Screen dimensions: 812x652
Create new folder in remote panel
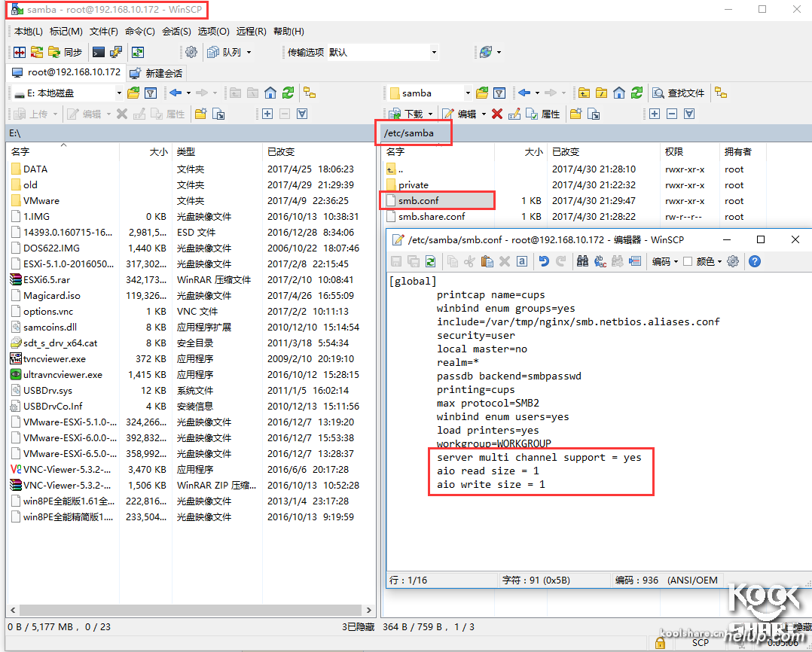(575, 114)
